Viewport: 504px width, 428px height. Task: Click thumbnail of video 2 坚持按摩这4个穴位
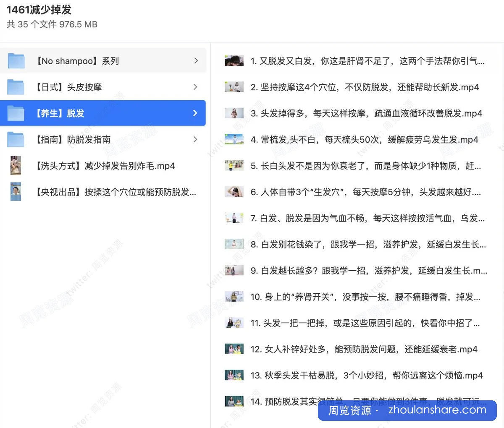pyautogui.click(x=234, y=87)
